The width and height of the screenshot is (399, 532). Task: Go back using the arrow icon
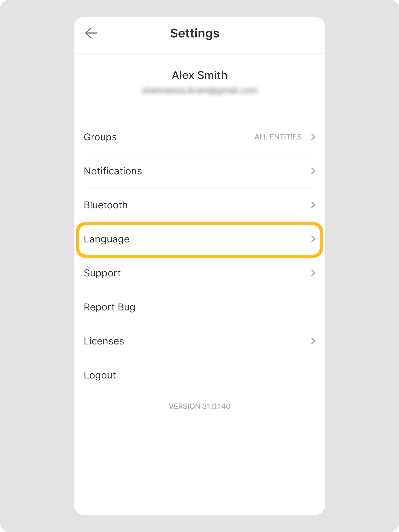pyautogui.click(x=91, y=33)
